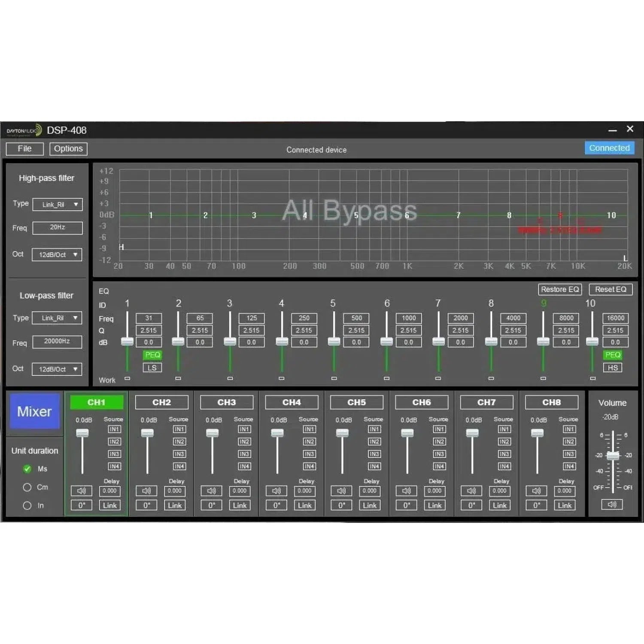This screenshot has height=644, width=644.
Task: Select the Cm unit duration option
Action: [27, 487]
